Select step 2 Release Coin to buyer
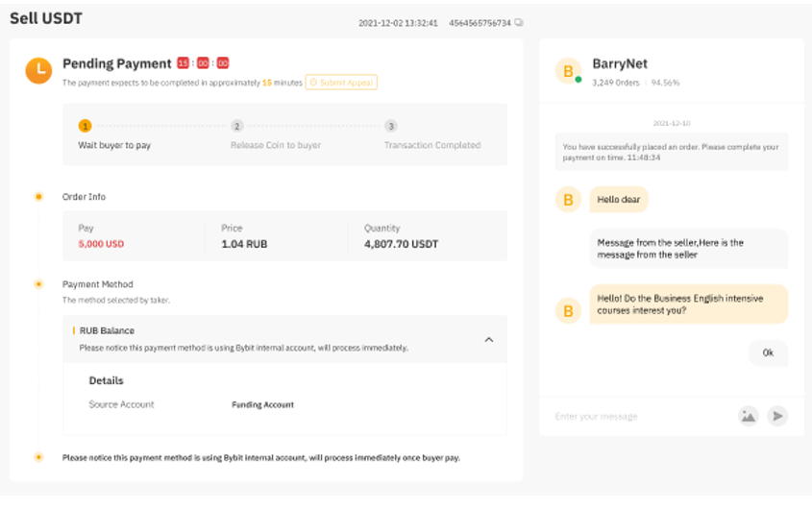 237,126
